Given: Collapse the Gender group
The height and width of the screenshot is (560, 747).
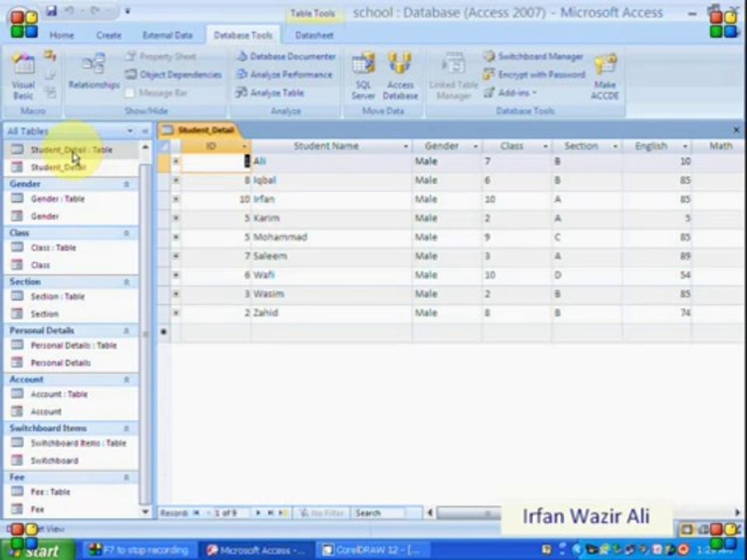Looking at the screenshot, I should 127,184.
